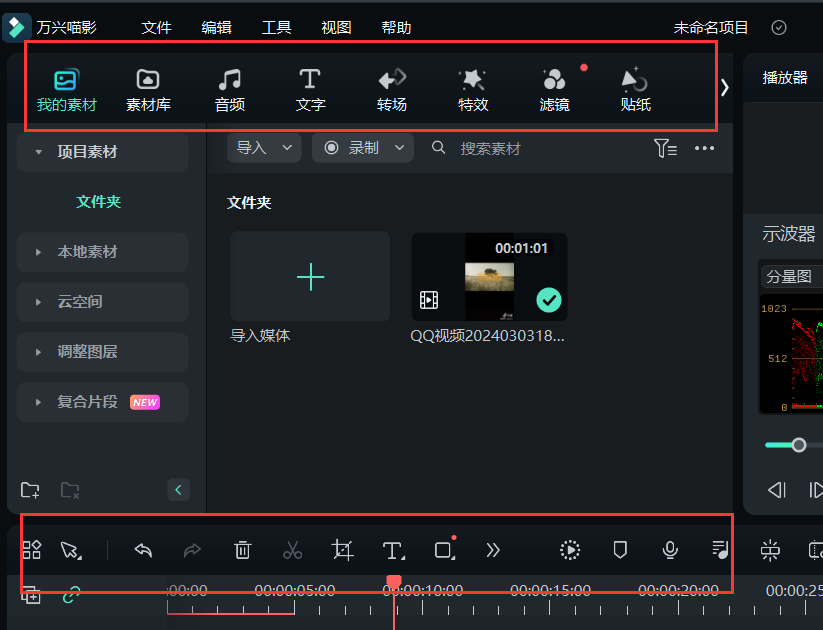Click 导入媒体 to import media

click(x=310, y=277)
